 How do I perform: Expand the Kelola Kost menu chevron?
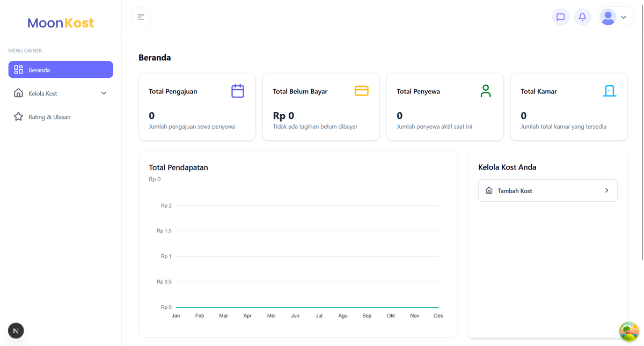(104, 93)
